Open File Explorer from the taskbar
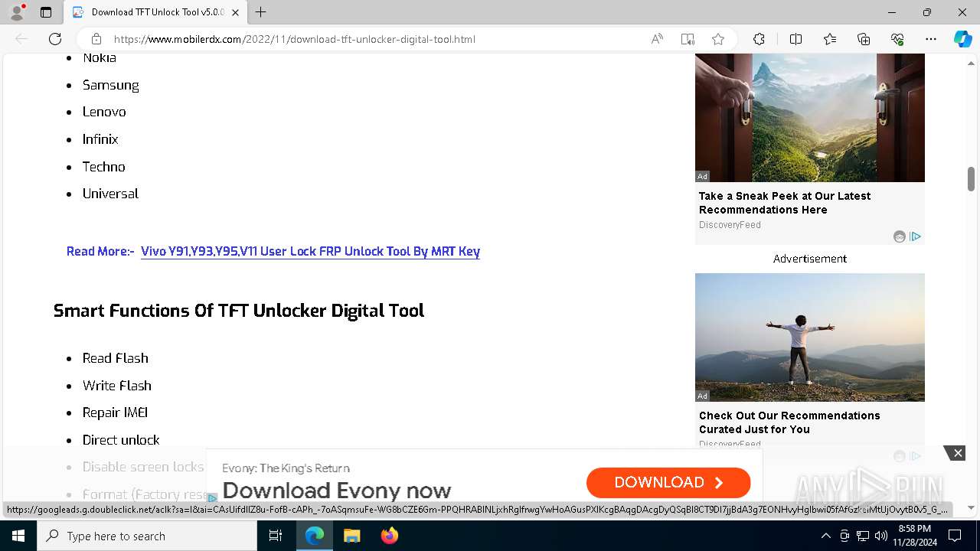The width and height of the screenshot is (980, 551). pyautogui.click(x=351, y=536)
